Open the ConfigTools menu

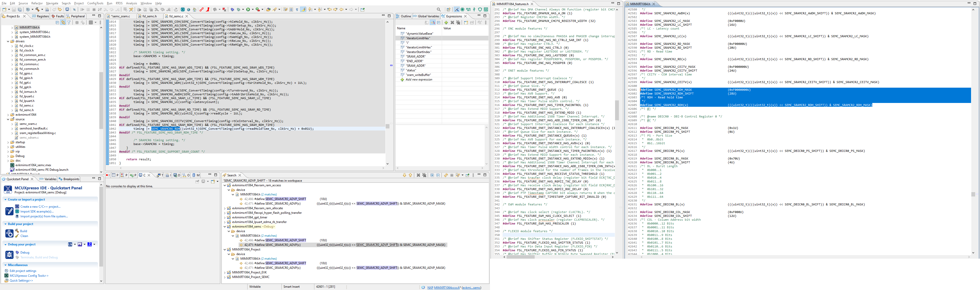point(95,3)
